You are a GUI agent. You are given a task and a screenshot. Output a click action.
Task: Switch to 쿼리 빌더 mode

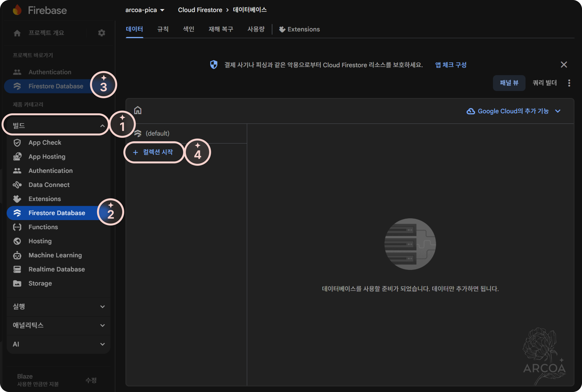545,83
